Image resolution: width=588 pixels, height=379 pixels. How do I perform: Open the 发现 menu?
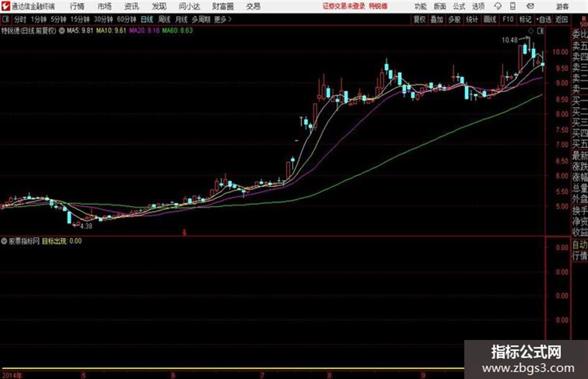(x=159, y=6)
